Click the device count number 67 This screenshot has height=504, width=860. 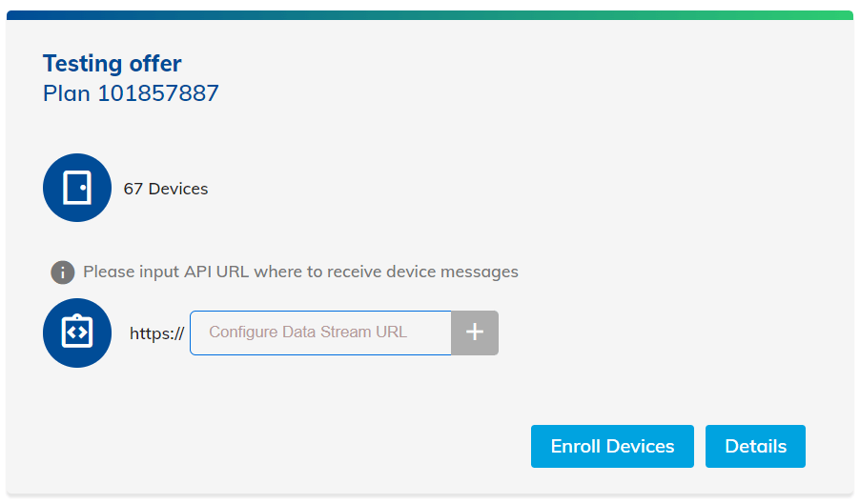tap(133, 189)
